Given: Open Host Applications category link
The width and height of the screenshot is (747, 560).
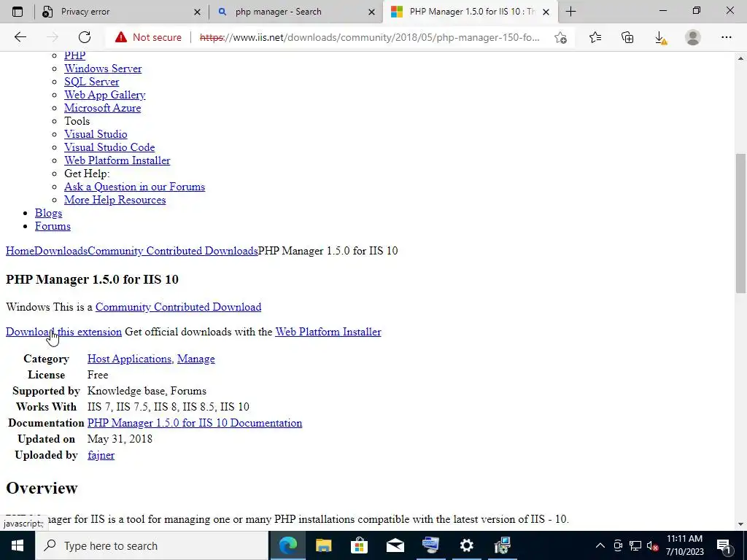Looking at the screenshot, I should (x=130, y=359).
